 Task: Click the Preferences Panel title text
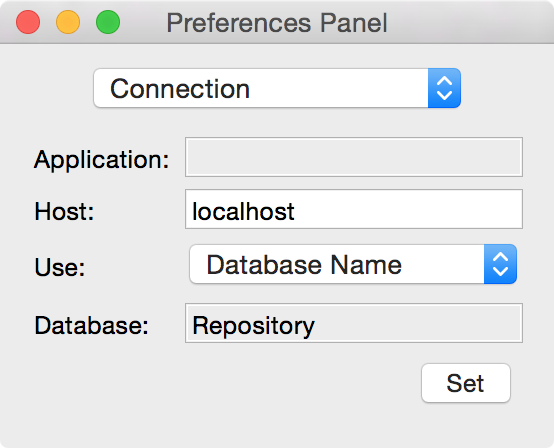277,23
